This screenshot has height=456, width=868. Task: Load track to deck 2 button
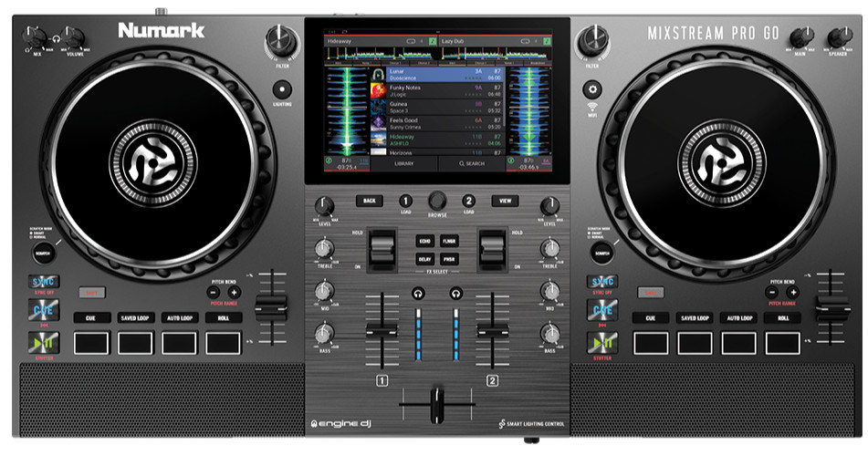tap(469, 201)
